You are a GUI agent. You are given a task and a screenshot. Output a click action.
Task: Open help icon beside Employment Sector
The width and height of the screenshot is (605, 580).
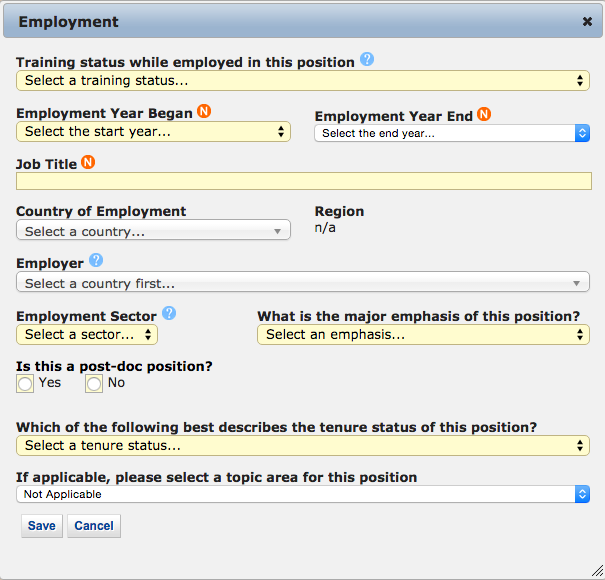coord(169,313)
